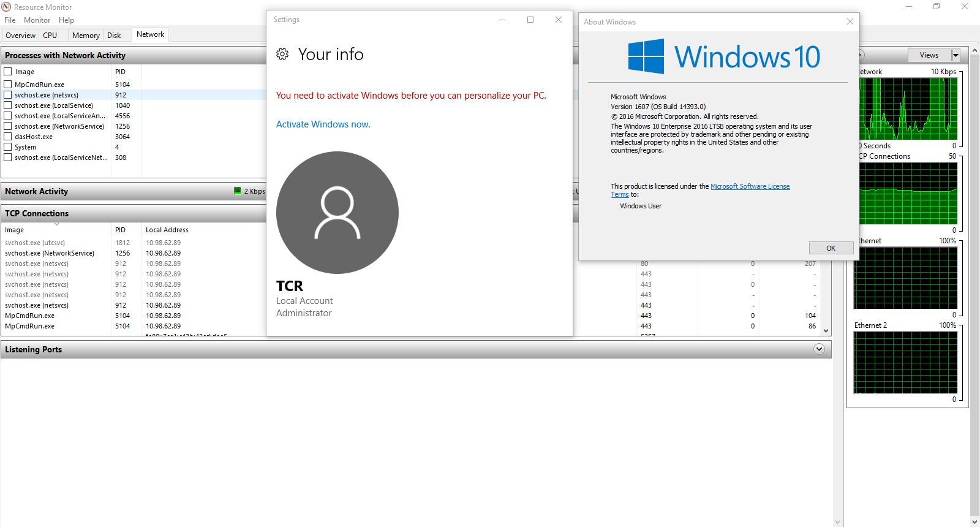Viewport: 980px width, 527px height.
Task: Click the Ethernet 2 utilization graph
Action: (x=905, y=363)
